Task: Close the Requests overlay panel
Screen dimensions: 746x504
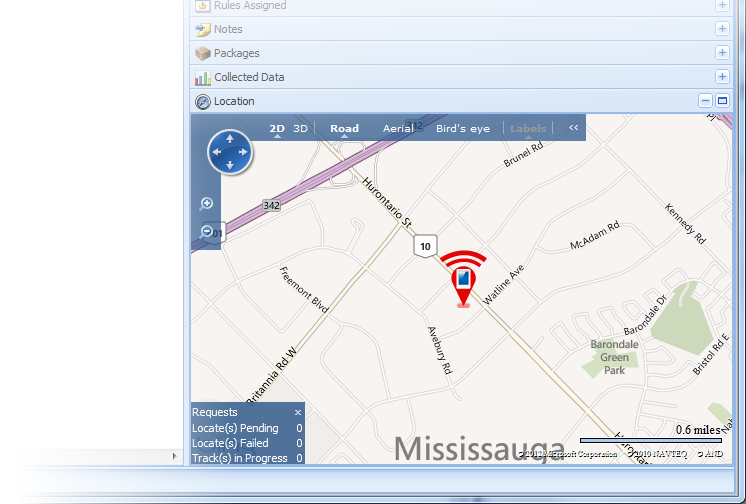Action: pyautogui.click(x=298, y=413)
